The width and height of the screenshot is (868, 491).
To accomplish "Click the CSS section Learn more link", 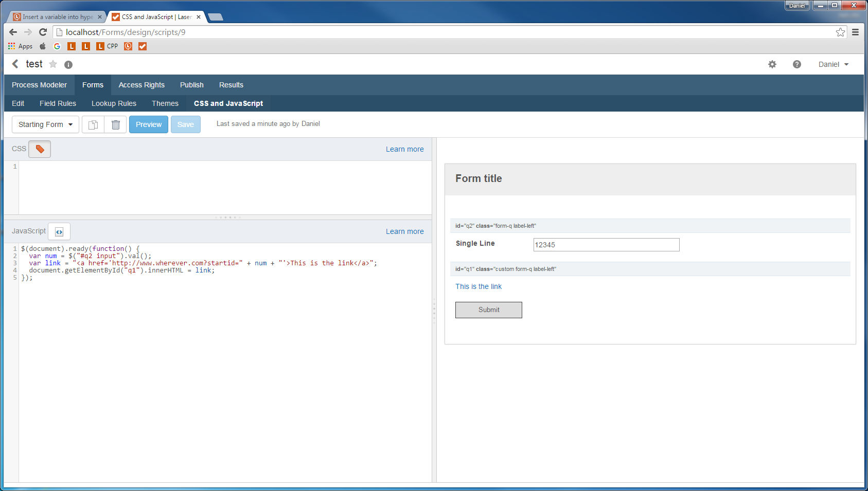I will pos(404,149).
